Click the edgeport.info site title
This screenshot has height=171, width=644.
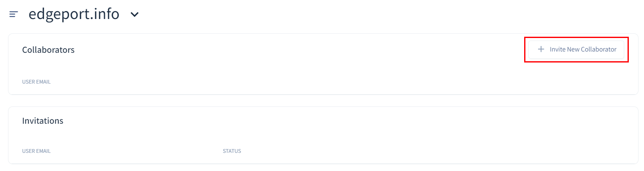[x=74, y=14]
